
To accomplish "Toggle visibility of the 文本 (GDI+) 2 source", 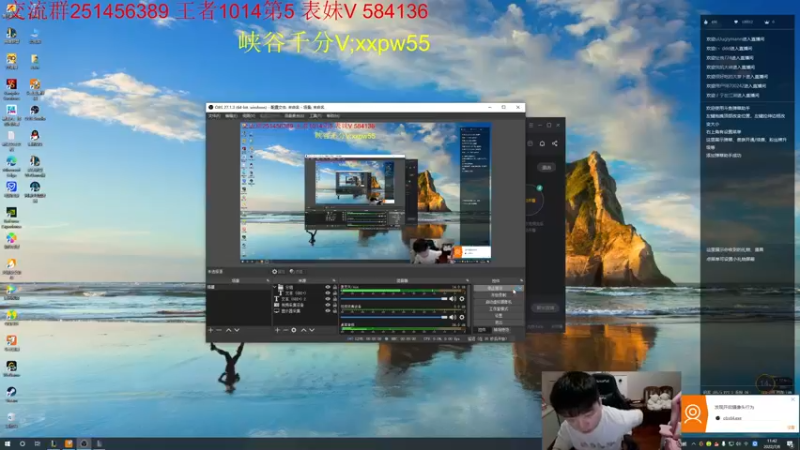I will click(328, 299).
